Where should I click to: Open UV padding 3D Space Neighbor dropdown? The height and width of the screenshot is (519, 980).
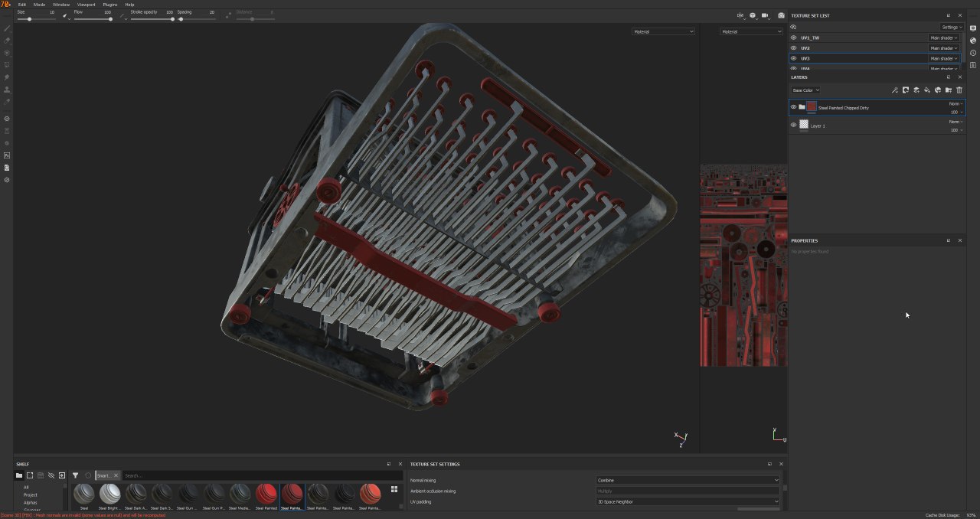tap(688, 501)
